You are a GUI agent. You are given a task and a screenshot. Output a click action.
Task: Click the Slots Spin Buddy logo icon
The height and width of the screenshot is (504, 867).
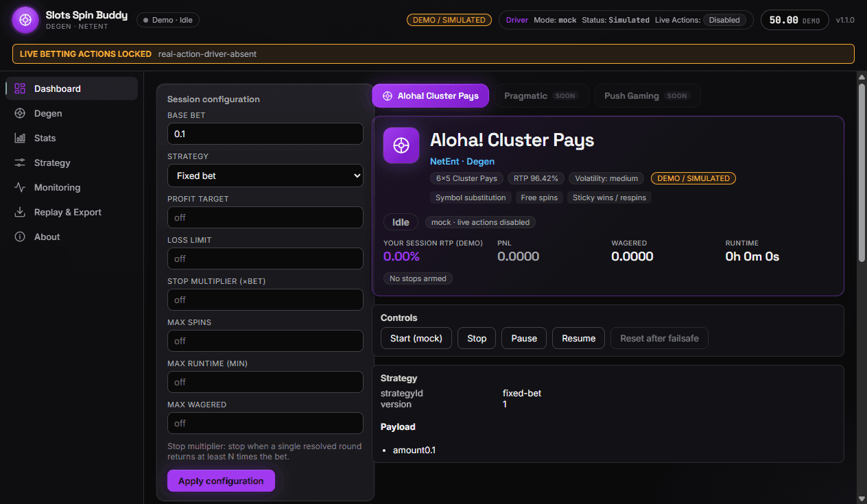click(x=25, y=20)
